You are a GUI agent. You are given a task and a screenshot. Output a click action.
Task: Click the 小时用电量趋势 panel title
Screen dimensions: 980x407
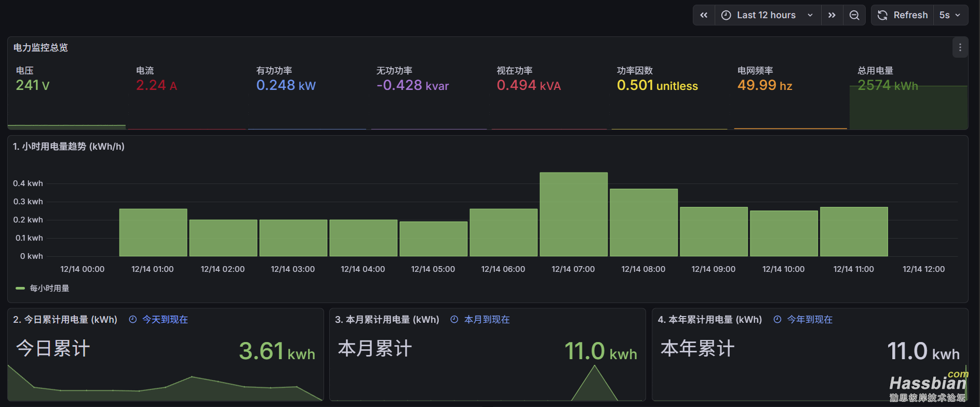(x=69, y=147)
